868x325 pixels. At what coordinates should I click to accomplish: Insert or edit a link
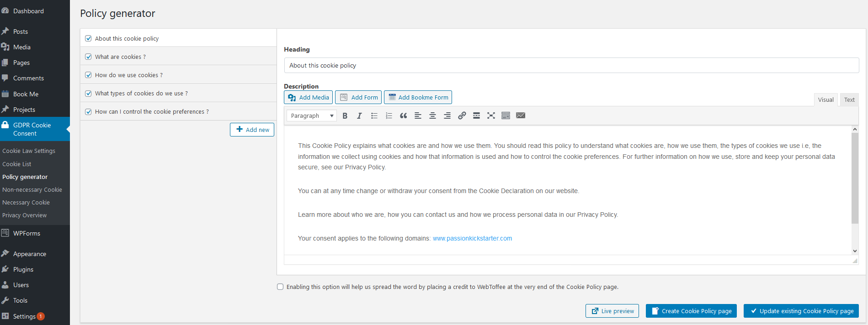(x=462, y=115)
